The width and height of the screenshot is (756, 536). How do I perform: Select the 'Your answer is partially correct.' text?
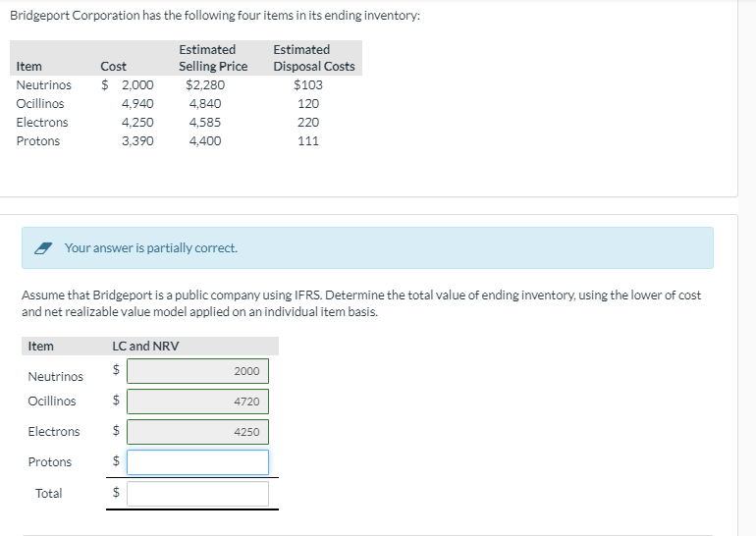(151, 247)
